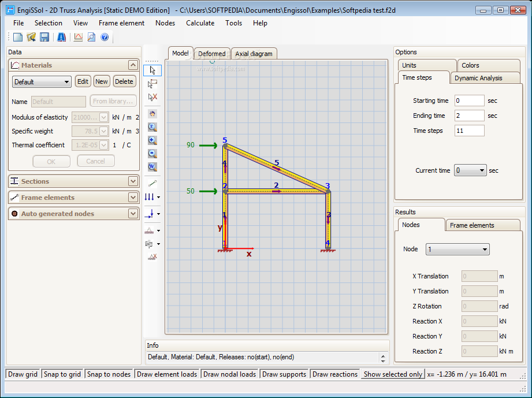Open a file with the folder icon
This screenshot has width=532, height=398.
(31, 37)
